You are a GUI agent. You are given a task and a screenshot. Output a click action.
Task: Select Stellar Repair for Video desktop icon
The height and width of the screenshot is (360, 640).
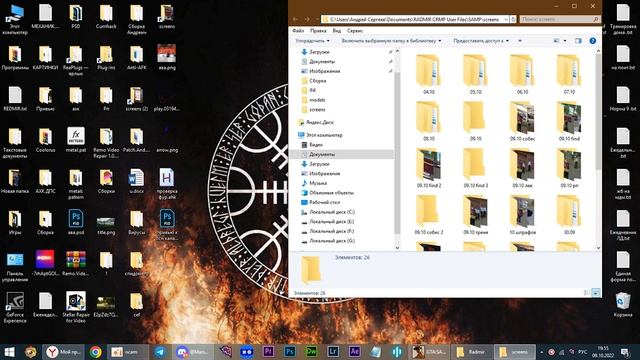click(x=76, y=307)
